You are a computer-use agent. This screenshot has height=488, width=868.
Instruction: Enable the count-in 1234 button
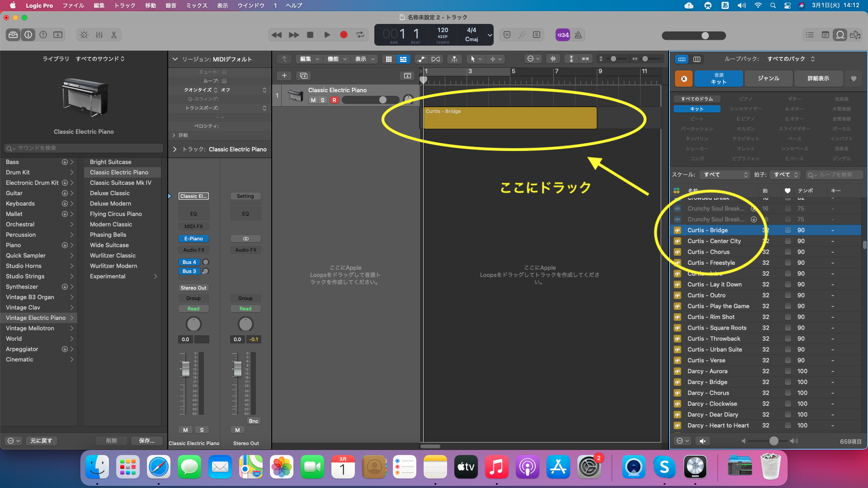coord(562,35)
